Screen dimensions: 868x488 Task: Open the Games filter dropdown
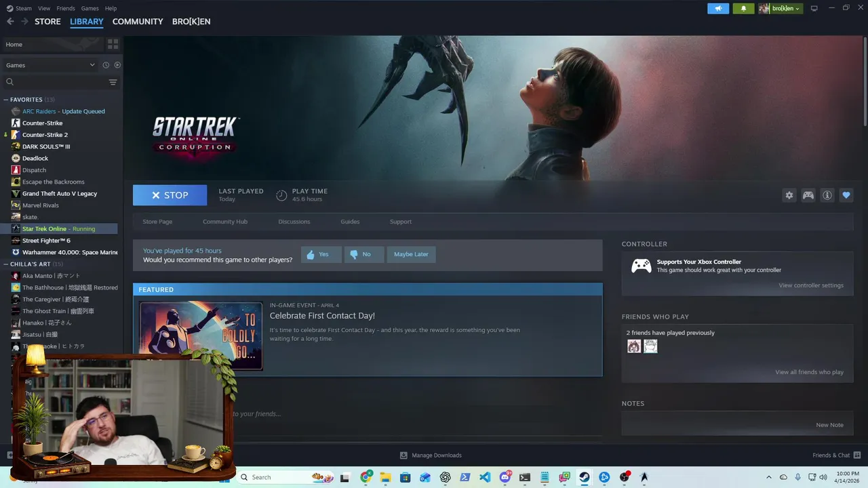point(51,65)
